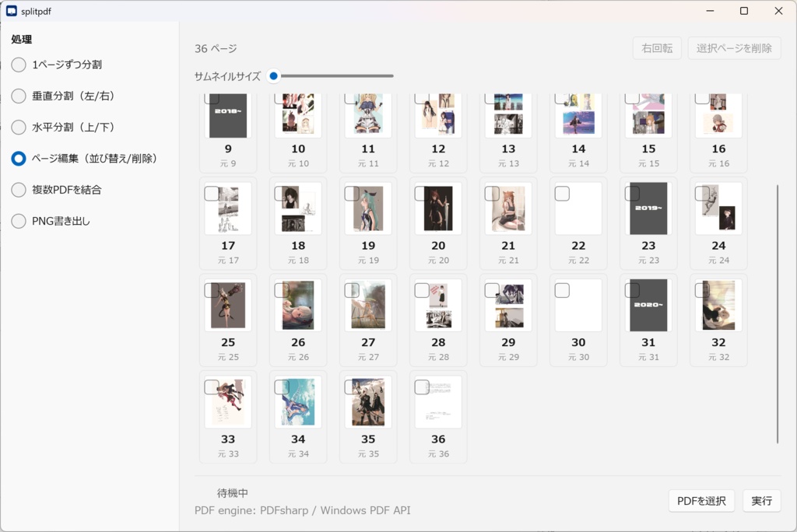Select the page 23 thumbnail showing 2019~
This screenshot has height=532, width=797.
tap(648, 208)
